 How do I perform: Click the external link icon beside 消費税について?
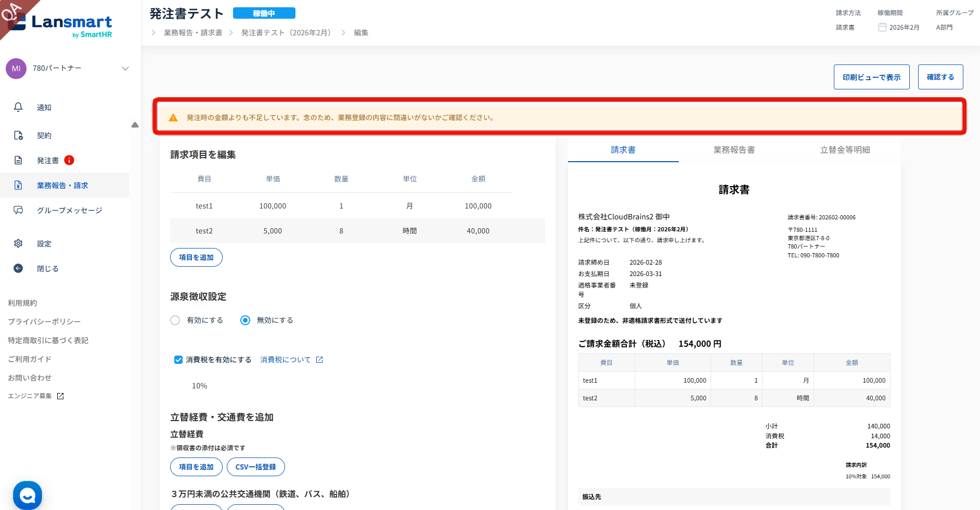coord(319,360)
